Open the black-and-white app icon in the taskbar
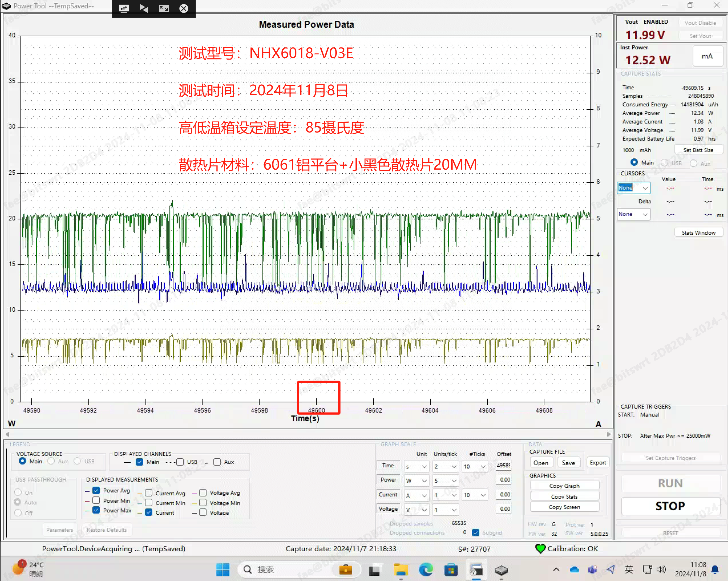Image resolution: width=728 pixels, height=581 pixels. pos(374,570)
